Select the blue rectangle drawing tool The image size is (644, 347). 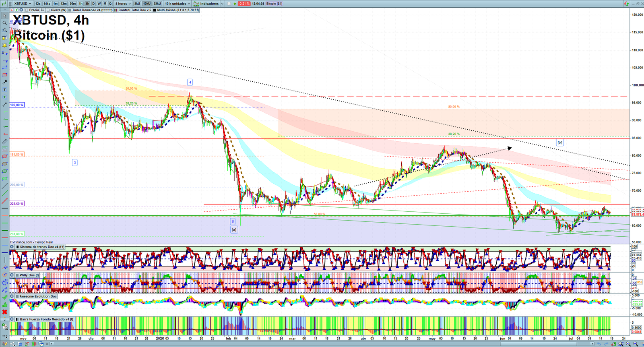coord(4,67)
